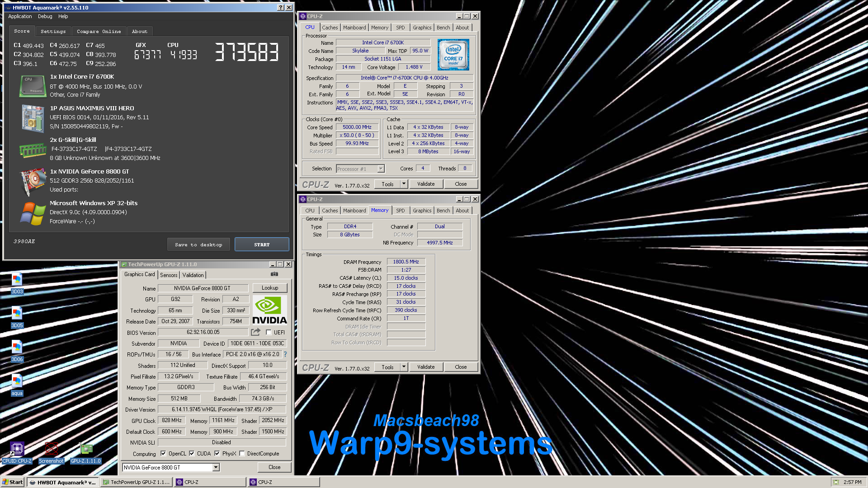Image resolution: width=868 pixels, height=488 pixels.
Task: Open the Validation tab in GPU-Z
Action: [193, 275]
